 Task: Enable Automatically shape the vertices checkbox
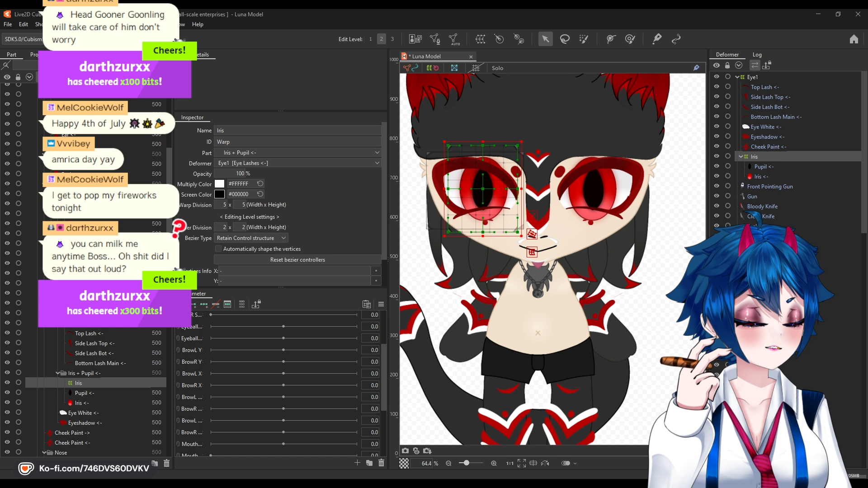[x=218, y=249]
